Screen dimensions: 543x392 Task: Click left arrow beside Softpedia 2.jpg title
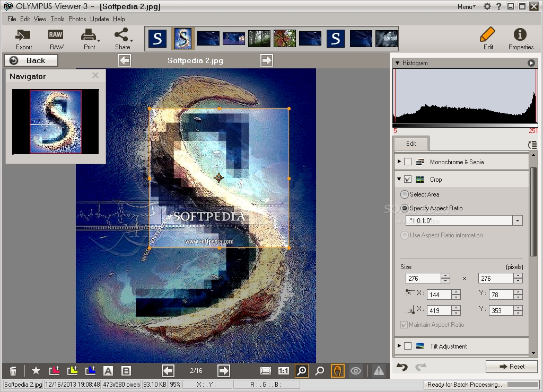click(x=124, y=60)
